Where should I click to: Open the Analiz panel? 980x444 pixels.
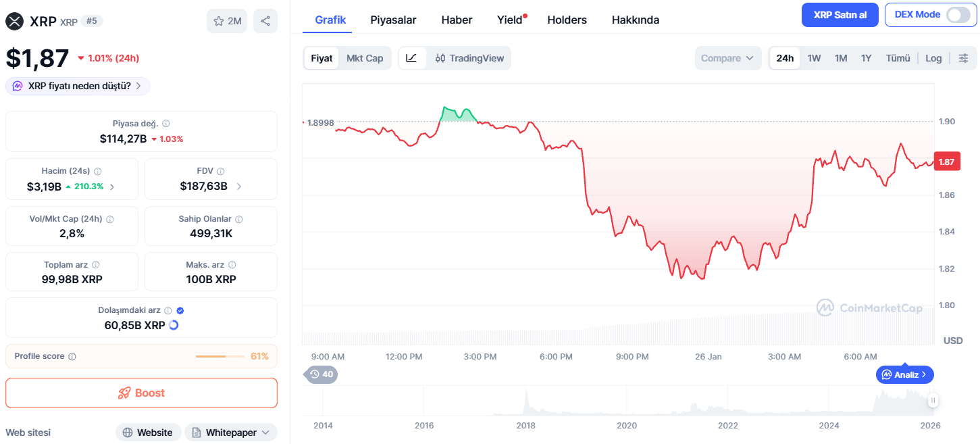[905, 374]
